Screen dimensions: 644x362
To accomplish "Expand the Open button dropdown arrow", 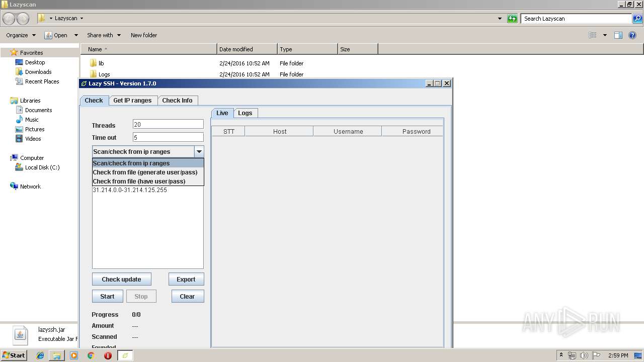I will 76,35.
